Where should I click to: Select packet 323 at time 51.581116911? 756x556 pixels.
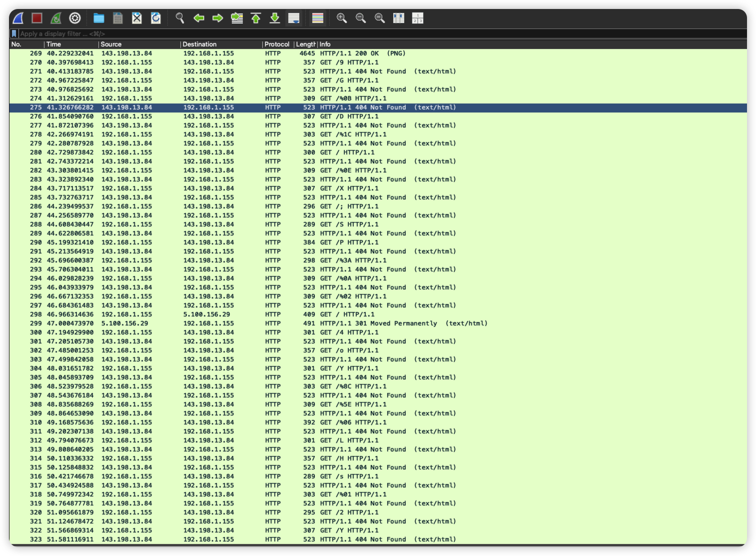(378, 539)
